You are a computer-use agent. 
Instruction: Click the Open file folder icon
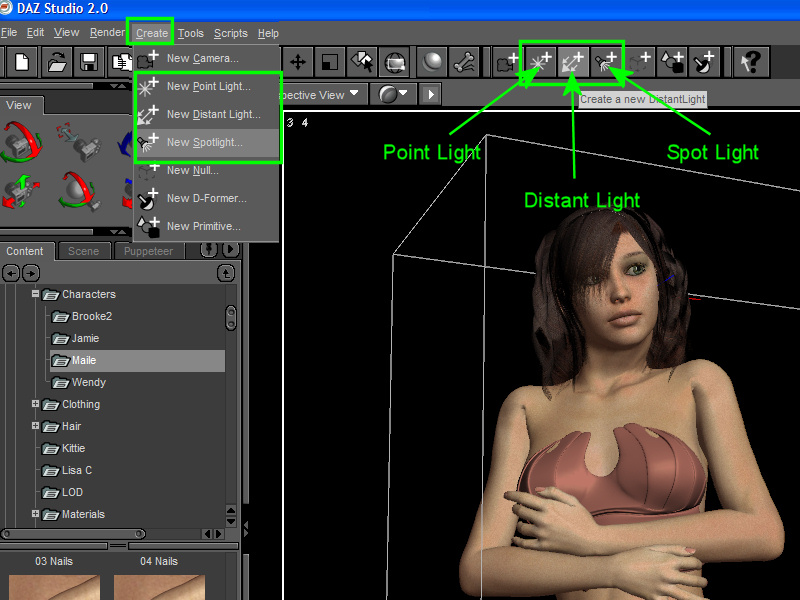pyautogui.click(x=56, y=63)
